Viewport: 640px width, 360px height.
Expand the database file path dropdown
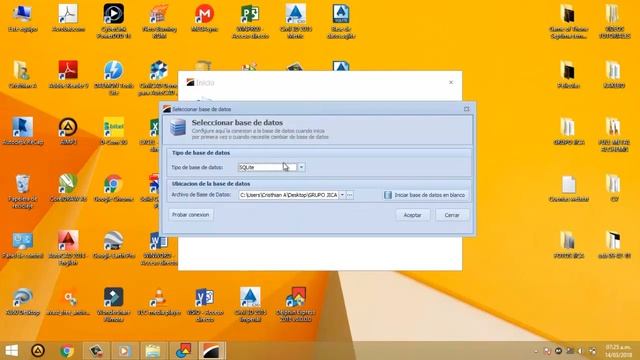(x=342, y=195)
